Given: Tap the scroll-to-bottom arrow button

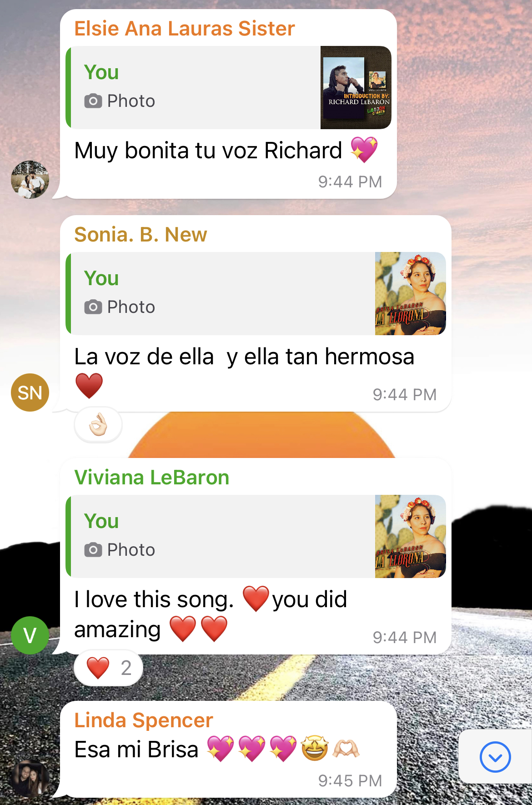Looking at the screenshot, I should (495, 757).
